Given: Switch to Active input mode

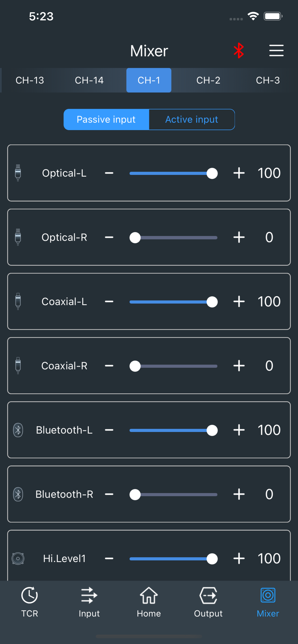Looking at the screenshot, I should click(x=192, y=120).
